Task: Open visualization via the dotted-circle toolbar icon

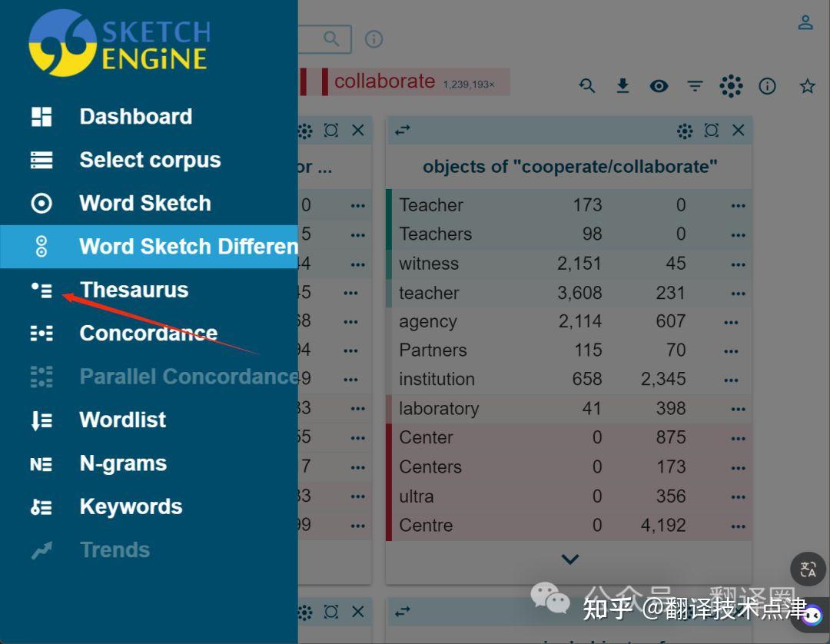Action: (731, 86)
